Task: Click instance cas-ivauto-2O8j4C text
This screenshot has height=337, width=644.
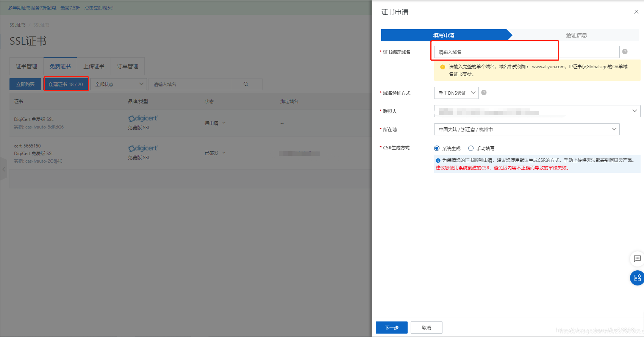Action: 38,161
